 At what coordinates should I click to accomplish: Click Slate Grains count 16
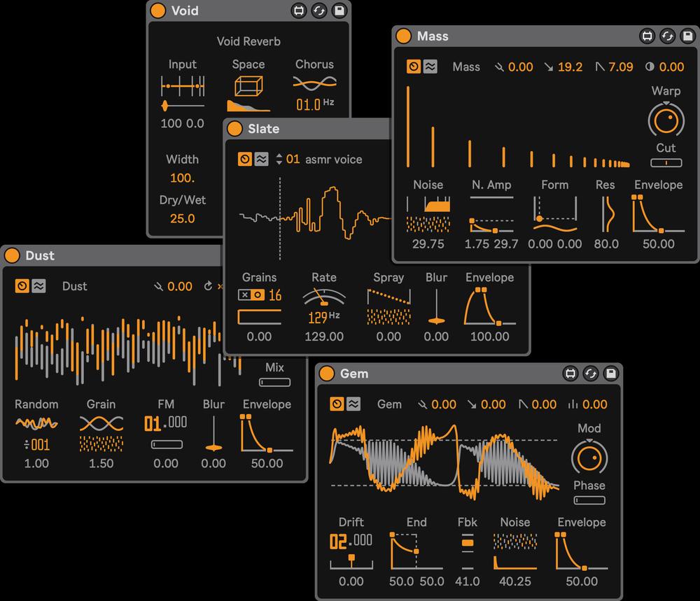pyautogui.click(x=275, y=295)
